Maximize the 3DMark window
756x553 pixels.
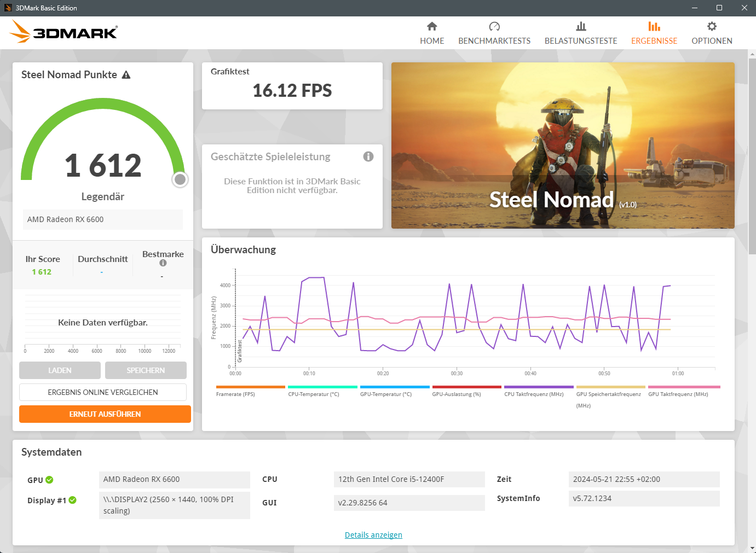719,8
